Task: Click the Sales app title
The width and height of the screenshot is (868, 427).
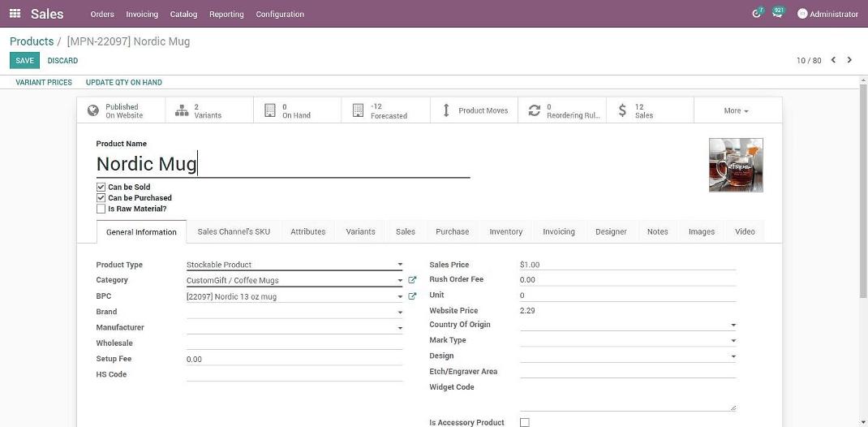Action: click(47, 14)
